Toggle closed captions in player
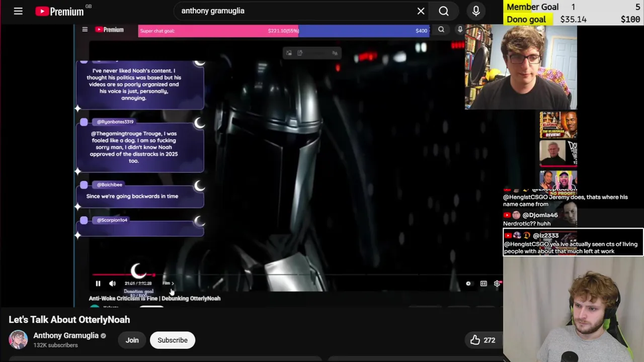The image size is (644, 362). pyautogui.click(x=484, y=284)
